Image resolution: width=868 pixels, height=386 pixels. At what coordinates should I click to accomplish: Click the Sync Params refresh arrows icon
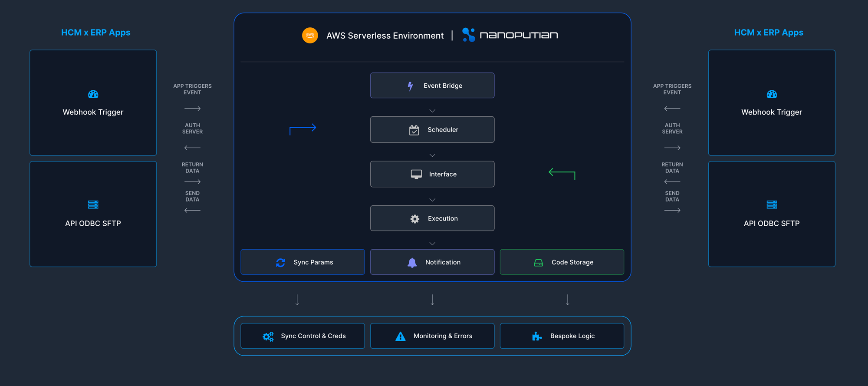[x=280, y=263]
